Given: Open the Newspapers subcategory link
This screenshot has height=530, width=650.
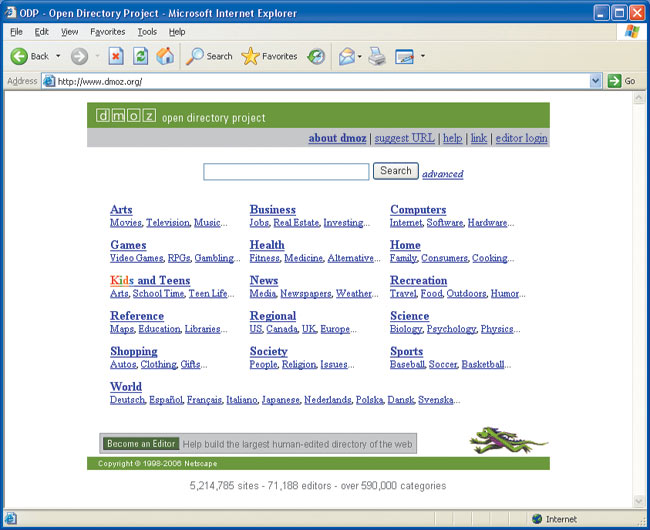Looking at the screenshot, I should coord(306,294).
